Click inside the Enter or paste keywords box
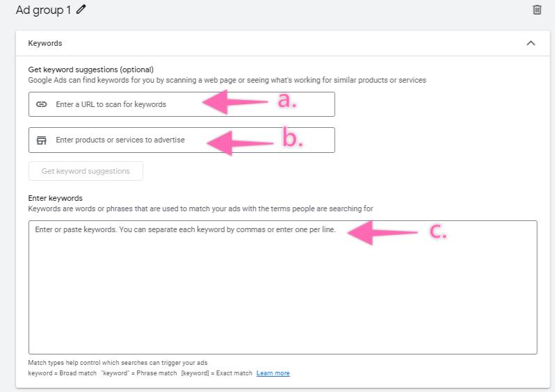This screenshot has width=555, height=392. pos(282,287)
